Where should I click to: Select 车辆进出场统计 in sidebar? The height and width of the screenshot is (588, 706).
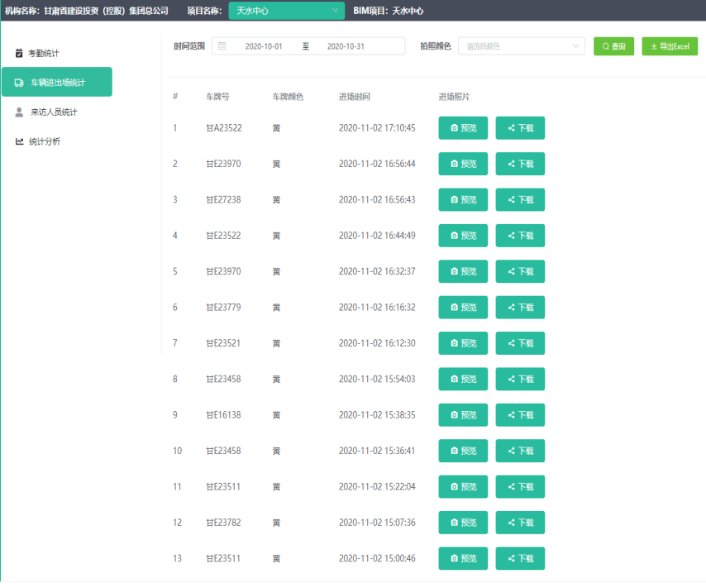(57, 82)
